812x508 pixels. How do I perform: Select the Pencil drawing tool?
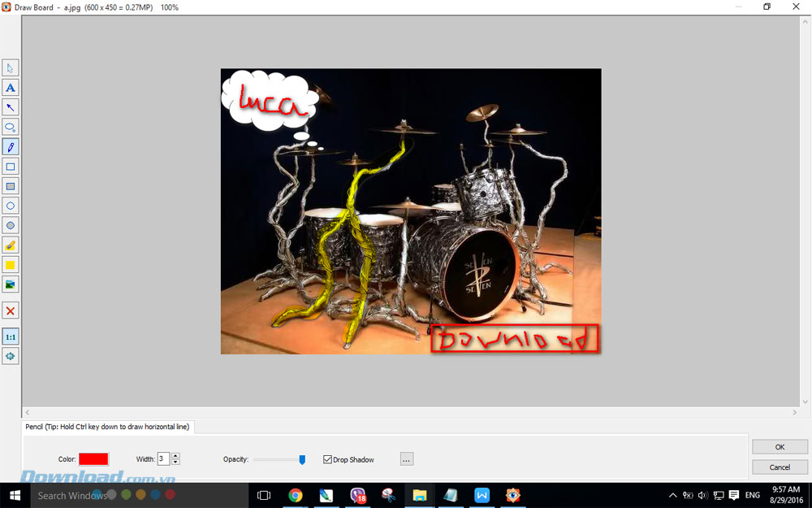click(x=11, y=147)
